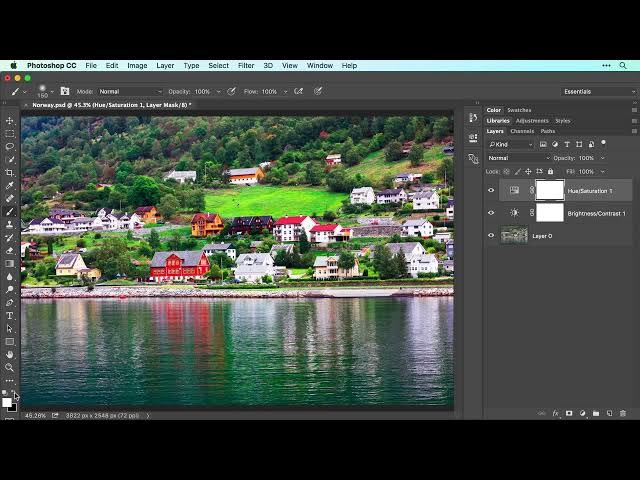Hide the Hue/Saturation 1 layer
The height and width of the screenshot is (480, 640).
pos(491,190)
